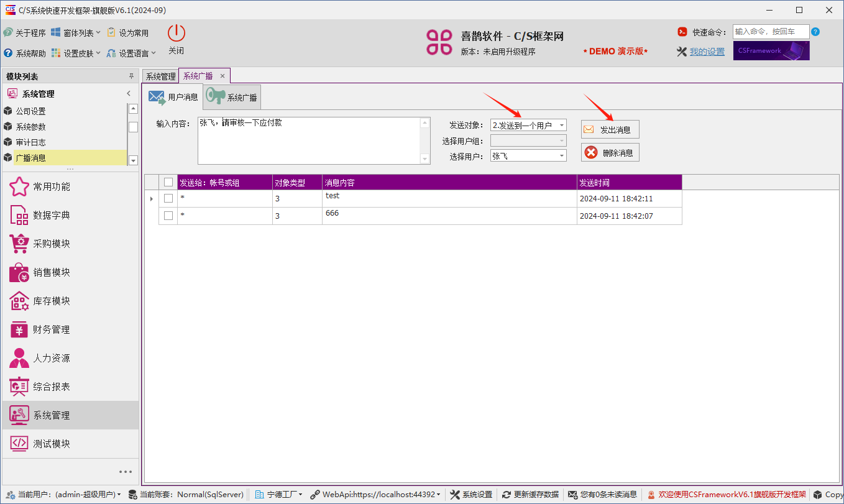Screen dimensions: 844x504
Task: Sort by 消息内容 column header
Action: [x=449, y=183]
